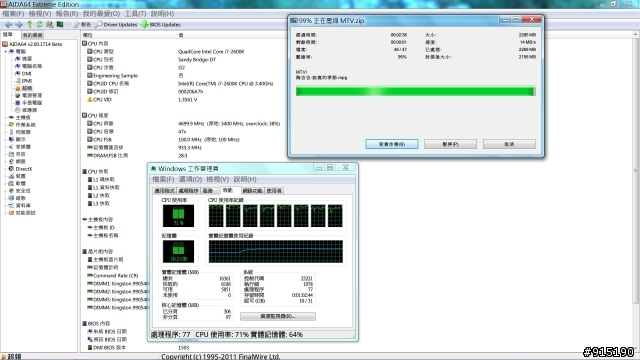Image resolution: width=640 pixels, height=360 pixels.
Task: Click the 電源管理 power management tree icon
Action: (x=18, y=95)
